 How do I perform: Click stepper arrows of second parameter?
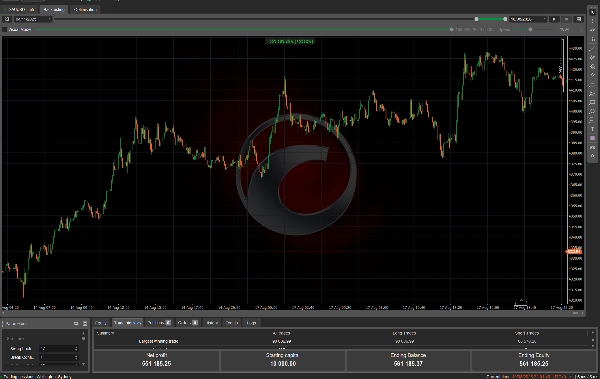click(x=76, y=357)
